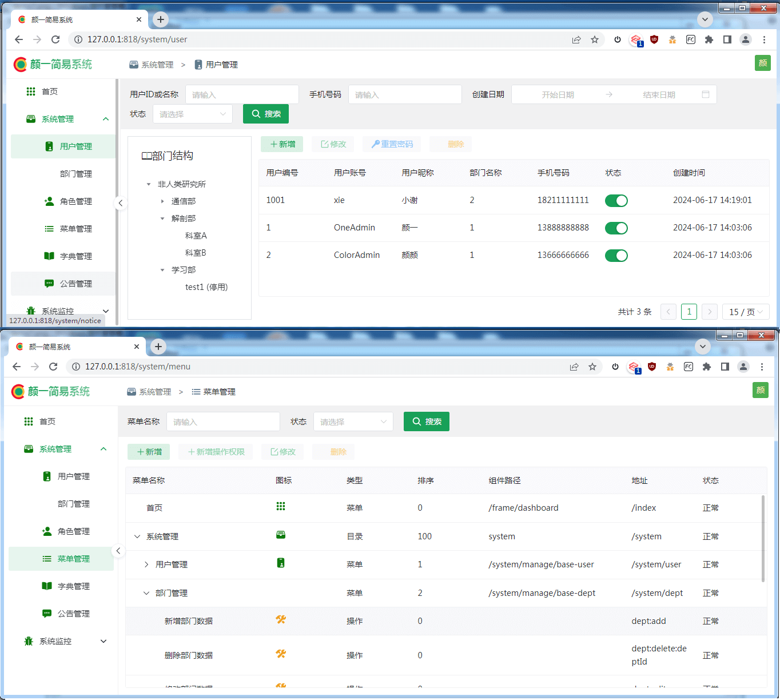Click user avatar 颜 in top window
780x700 pixels.
pyautogui.click(x=763, y=63)
